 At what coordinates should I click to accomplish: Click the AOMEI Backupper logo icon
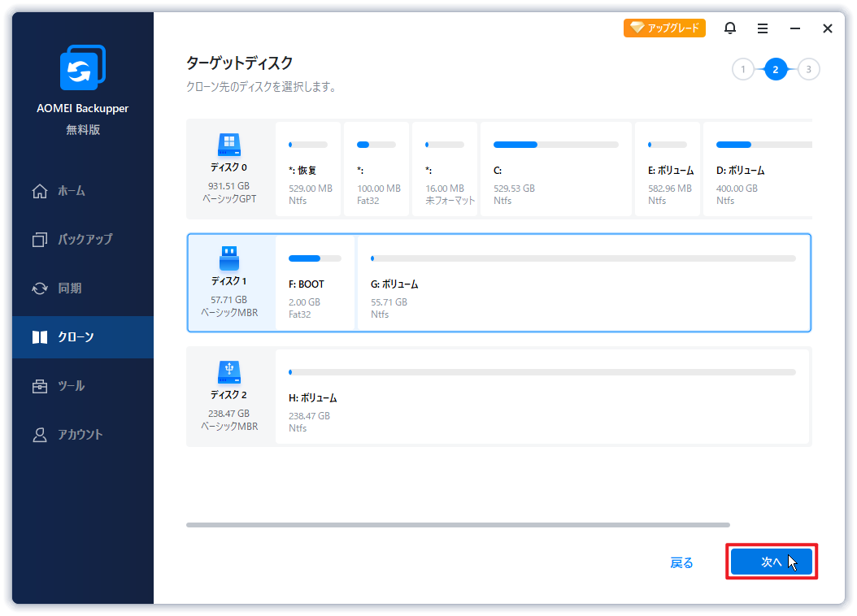[83, 68]
